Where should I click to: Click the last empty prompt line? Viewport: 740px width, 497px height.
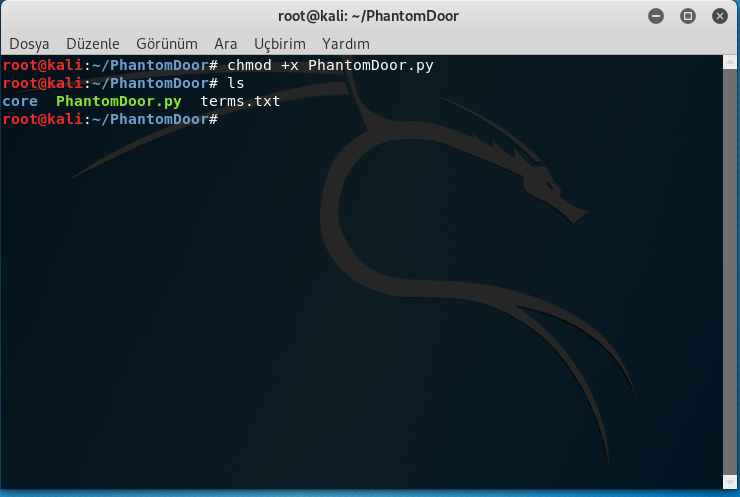point(110,119)
